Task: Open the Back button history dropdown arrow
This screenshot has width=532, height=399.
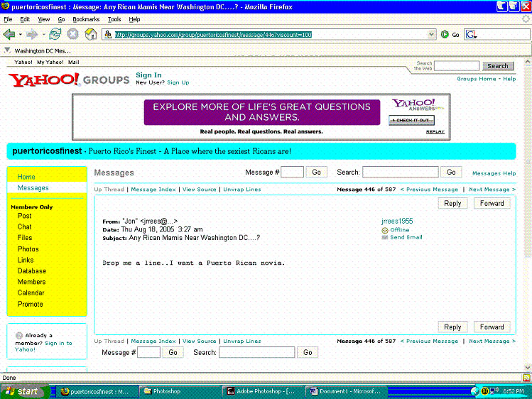Action: 21,35
